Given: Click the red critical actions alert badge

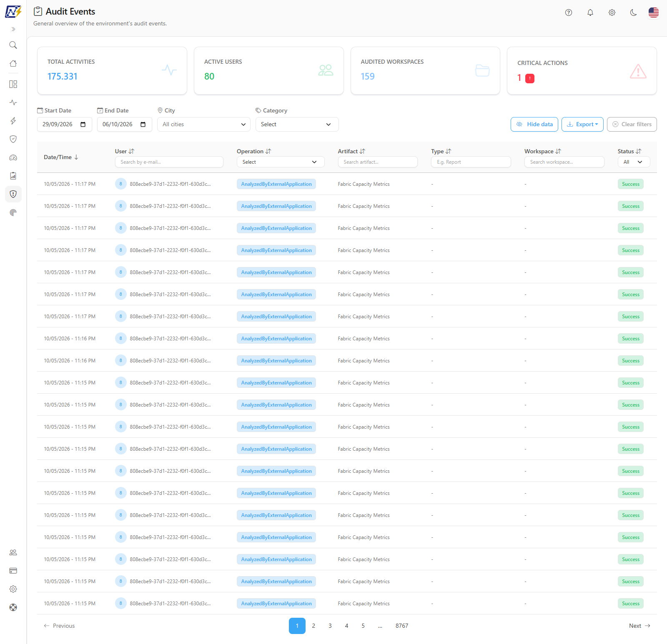Looking at the screenshot, I should 530,78.
